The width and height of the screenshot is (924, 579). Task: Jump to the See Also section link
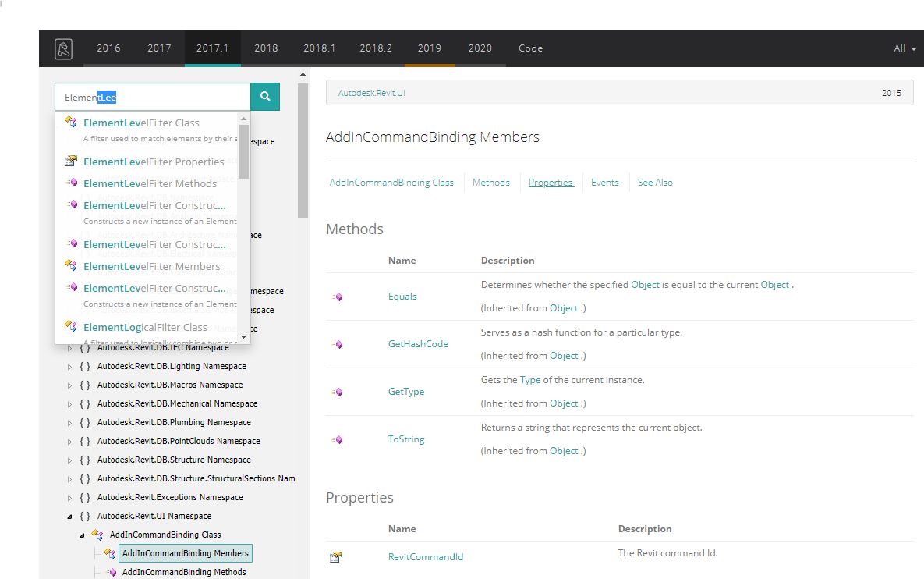(655, 183)
